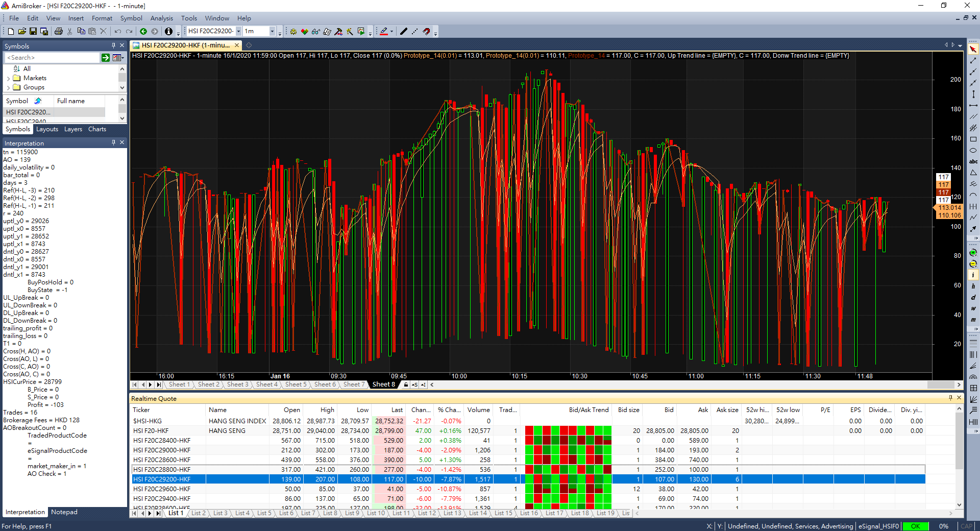Select the Triangle drawing tool
Image resolution: width=980 pixels, height=531 pixels.
(x=973, y=173)
